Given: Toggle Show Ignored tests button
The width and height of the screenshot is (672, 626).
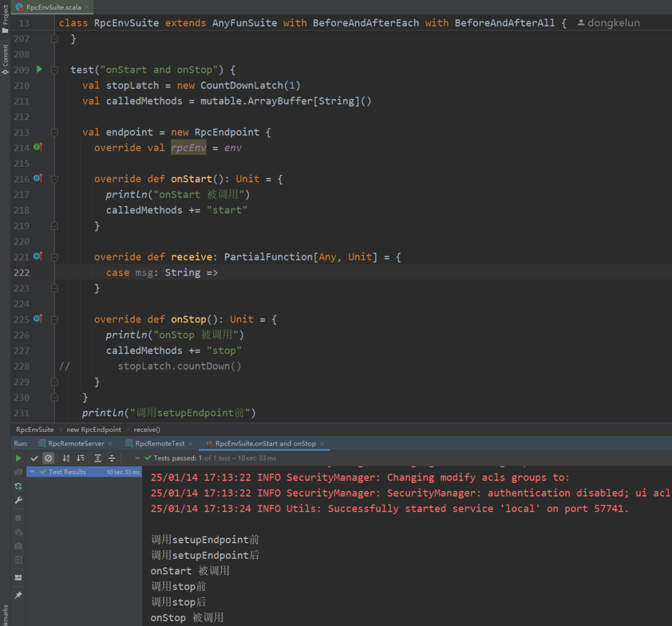Looking at the screenshot, I should [49, 458].
